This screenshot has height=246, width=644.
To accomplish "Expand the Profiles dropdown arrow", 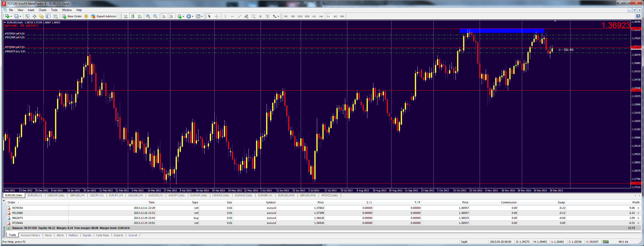I will pos(20,17).
